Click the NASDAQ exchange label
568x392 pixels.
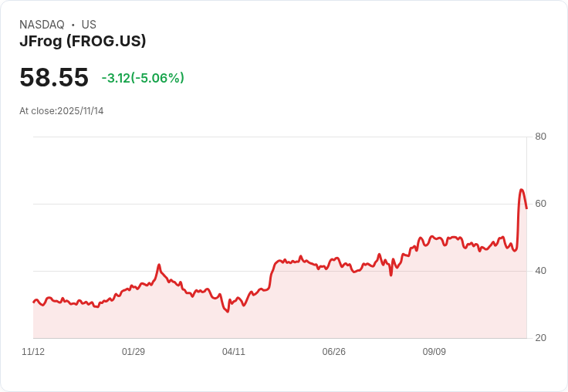click(x=42, y=25)
